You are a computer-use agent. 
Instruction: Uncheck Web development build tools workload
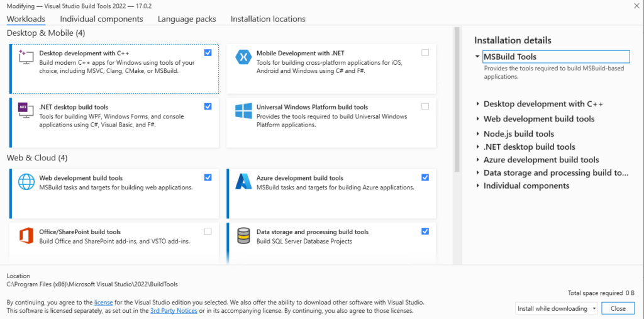pyautogui.click(x=208, y=177)
